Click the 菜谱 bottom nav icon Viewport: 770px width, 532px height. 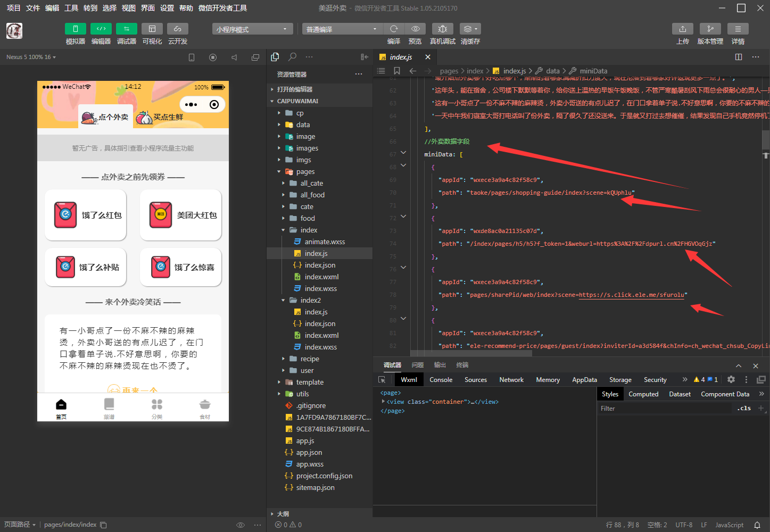(x=109, y=408)
